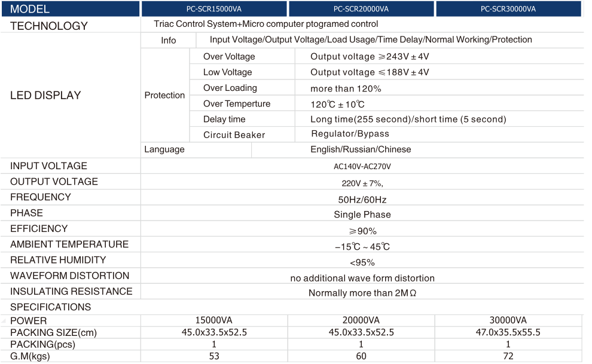Select the PC-SCR20000VA model header

coord(361,9)
